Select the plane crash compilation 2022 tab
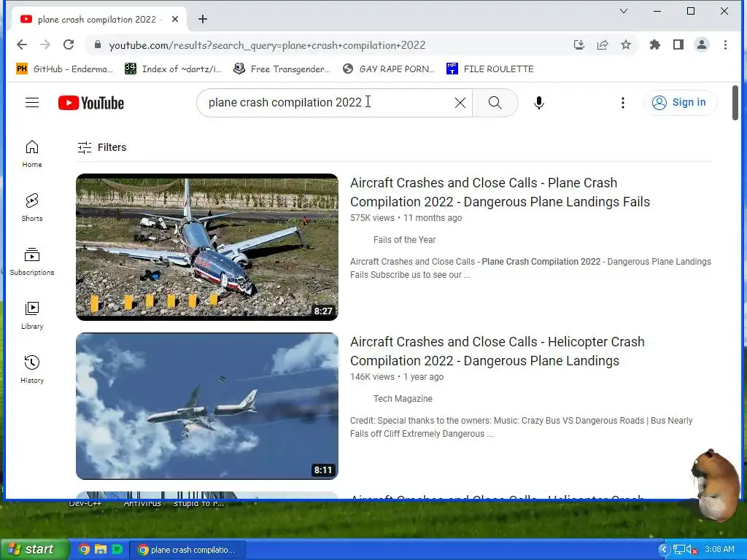Image resolution: width=747 pixels, height=560 pixels. 98,19
